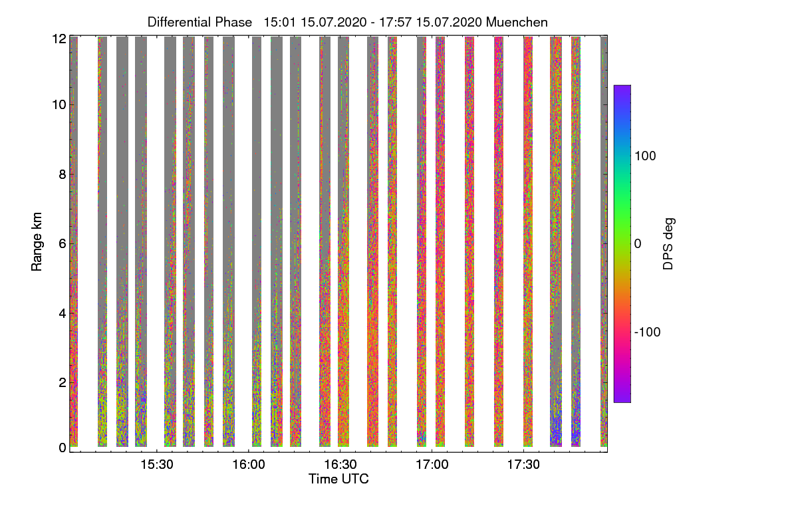Screen dimensions: 798x532
Task: Click the colorbar tick label 0
Action: click(x=638, y=244)
